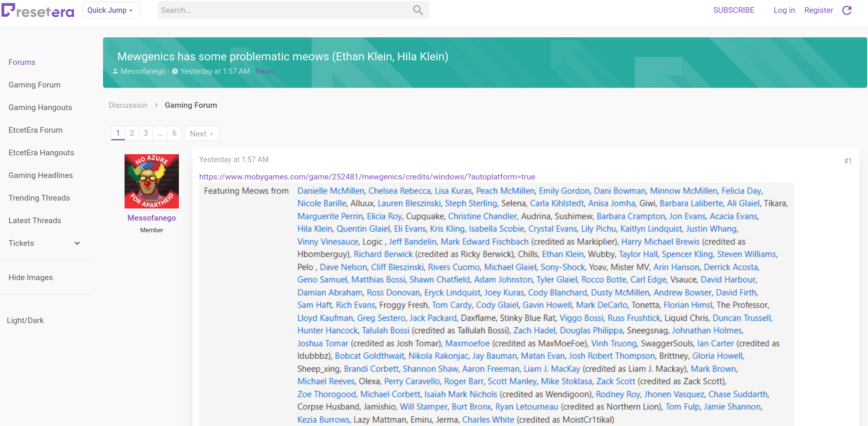Click the SUBSCRIBE link
Viewport: 868px width, 426px height.
[x=733, y=10]
